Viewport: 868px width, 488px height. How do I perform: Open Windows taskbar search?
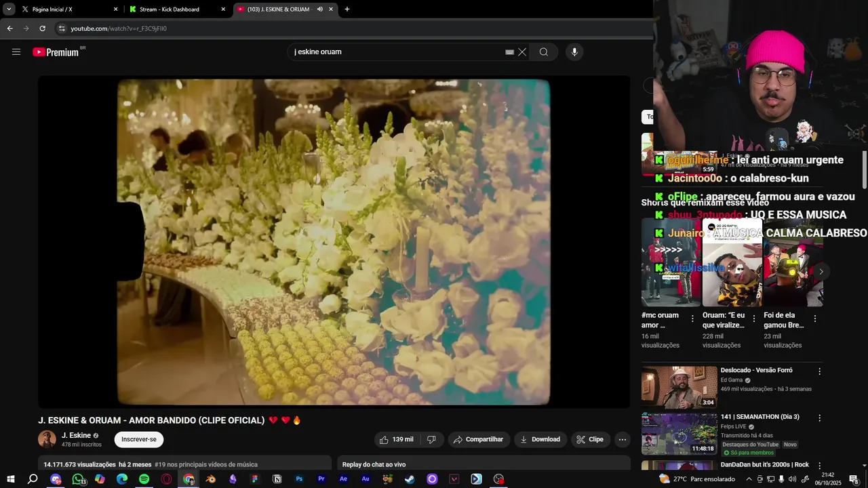(x=33, y=479)
